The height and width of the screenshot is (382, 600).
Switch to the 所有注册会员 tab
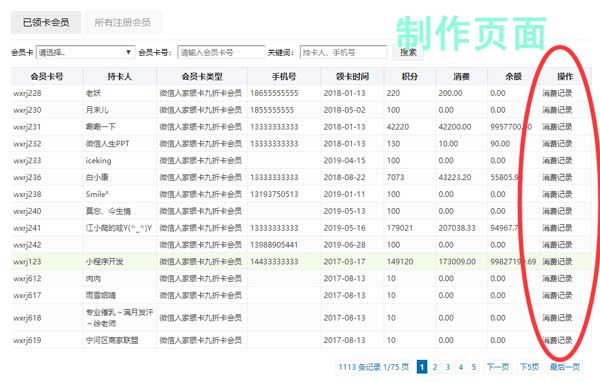122,22
